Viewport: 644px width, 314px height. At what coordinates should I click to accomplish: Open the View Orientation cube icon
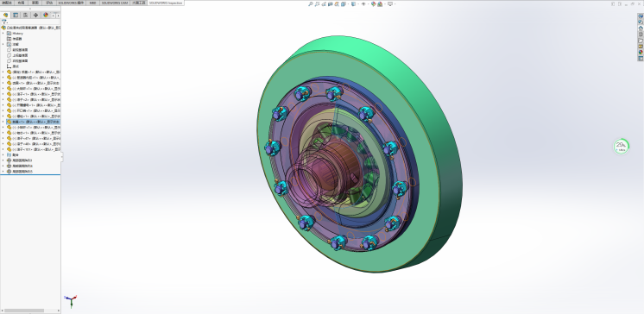[344, 4]
